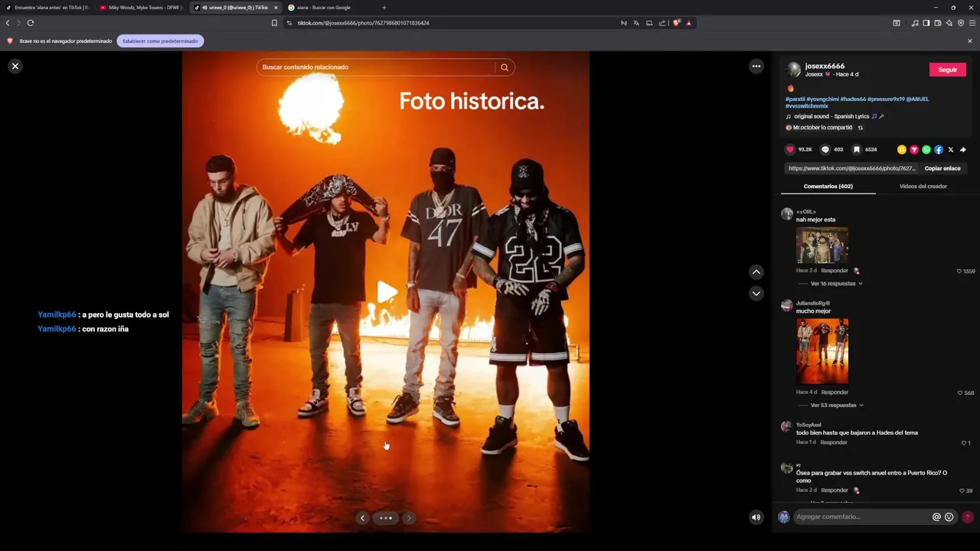Reply to YoSoyAxel's comment
The image size is (980, 551).
click(x=834, y=442)
